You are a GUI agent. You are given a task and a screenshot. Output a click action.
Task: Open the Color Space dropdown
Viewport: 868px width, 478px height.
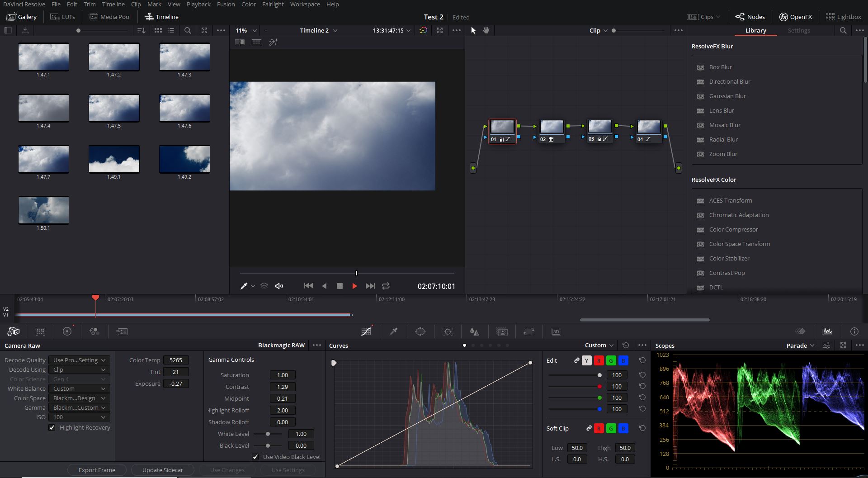tap(79, 398)
